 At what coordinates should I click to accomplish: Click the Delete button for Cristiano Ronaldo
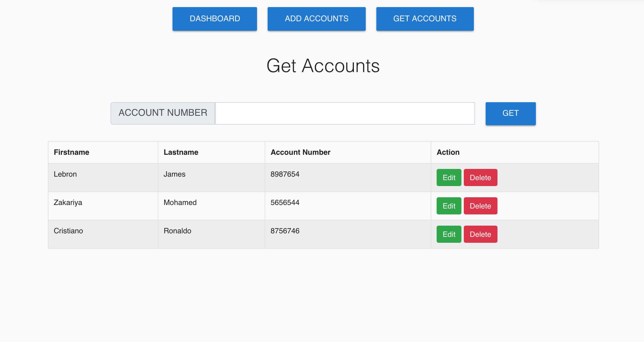tap(480, 234)
